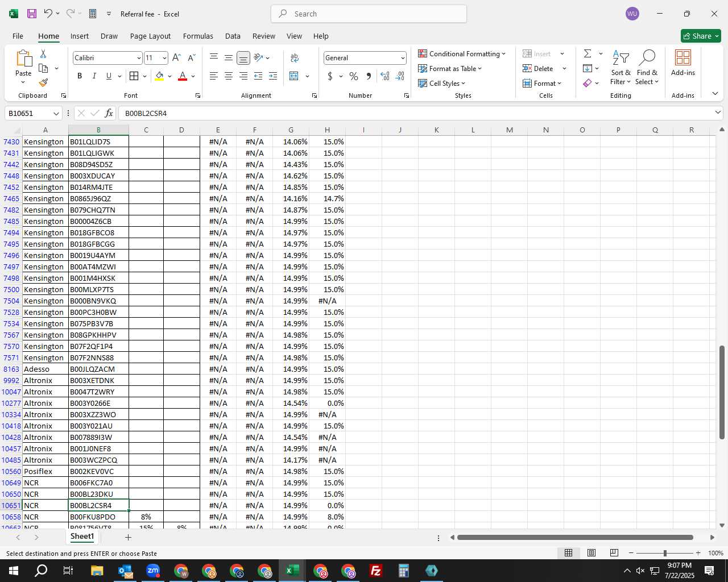Click the AutoSum sigma icon

(588, 53)
